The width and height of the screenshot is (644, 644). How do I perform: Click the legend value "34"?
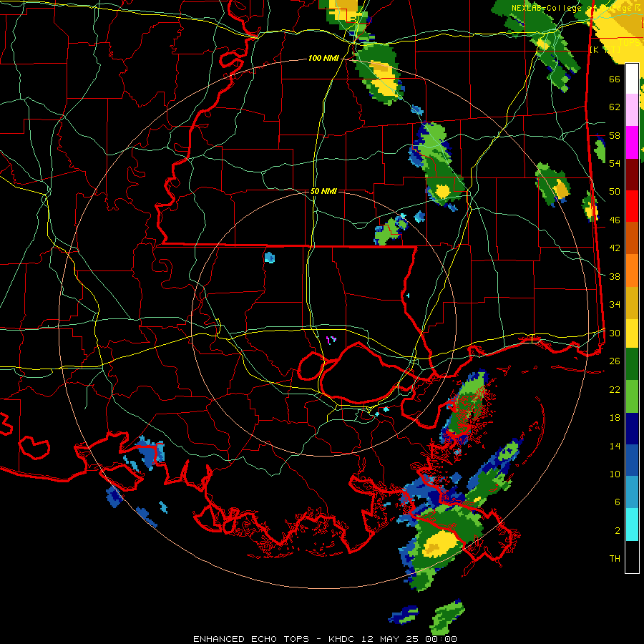(x=615, y=304)
